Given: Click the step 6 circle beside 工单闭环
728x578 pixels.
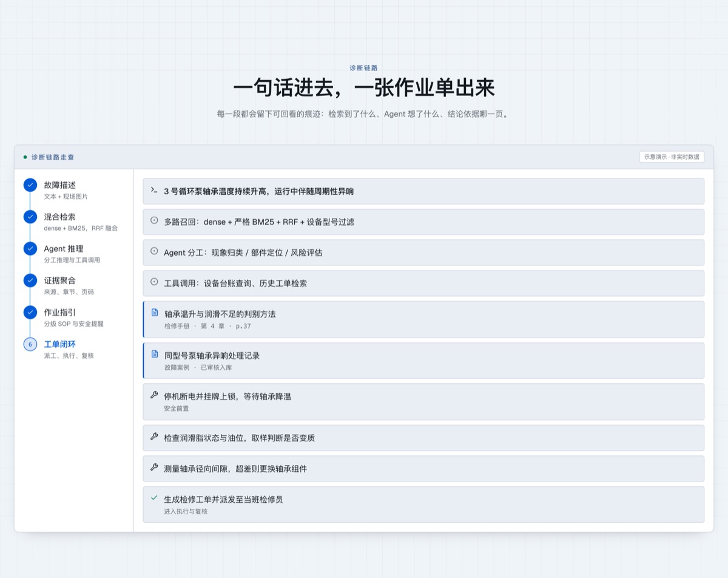Looking at the screenshot, I should pyautogui.click(x=30, y=344).
